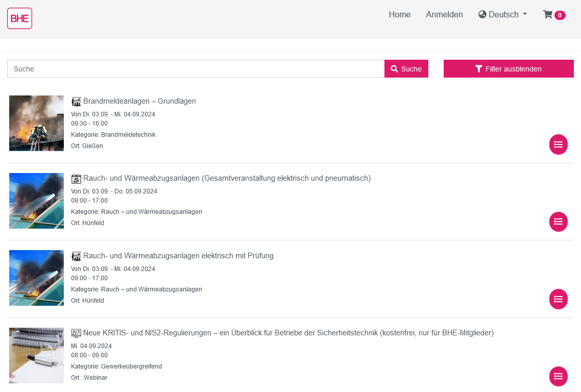Click the BHE logo
The image size is (581, 392).
[19, 18]
